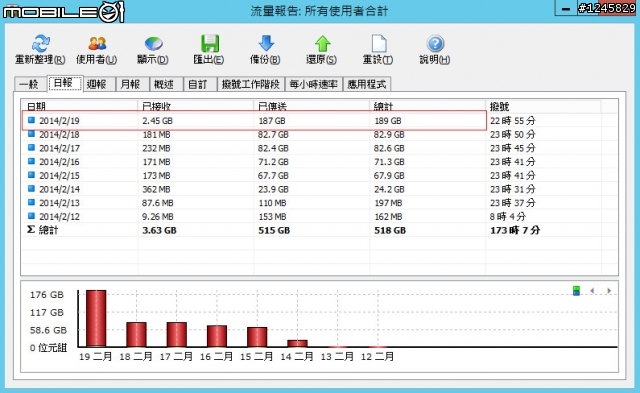Click the 匯出 export floppy icon

209,44
